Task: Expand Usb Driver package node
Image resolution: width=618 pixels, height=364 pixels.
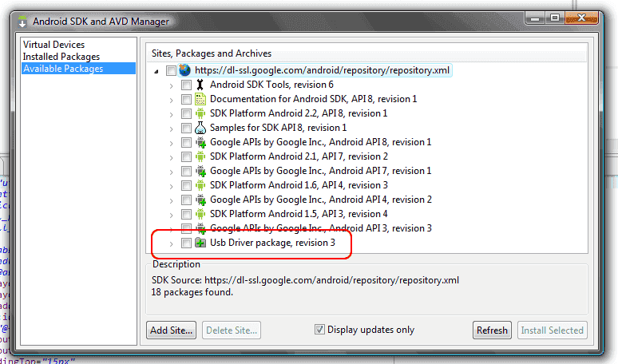Action: [x=171, y=243]
